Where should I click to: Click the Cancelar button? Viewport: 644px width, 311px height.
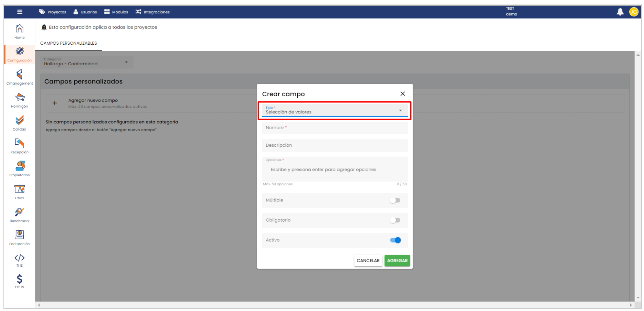pyautogui.click(x=368, y=261)
